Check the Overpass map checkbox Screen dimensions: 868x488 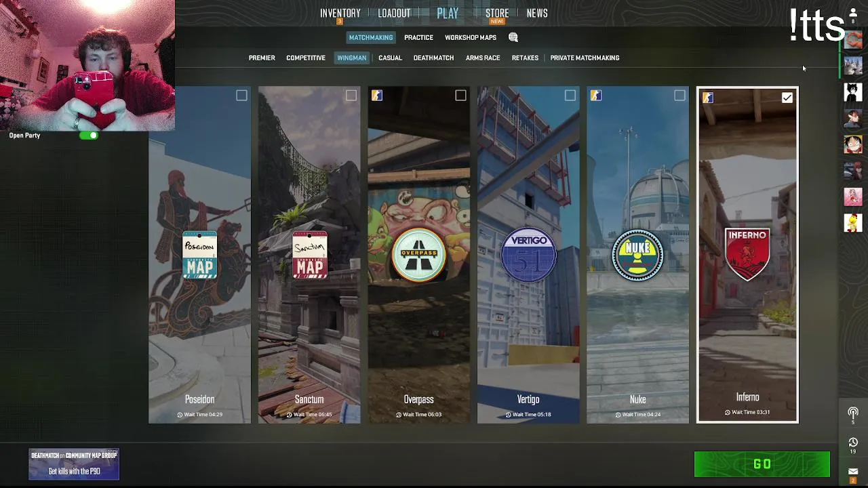[x=460, y=96]
